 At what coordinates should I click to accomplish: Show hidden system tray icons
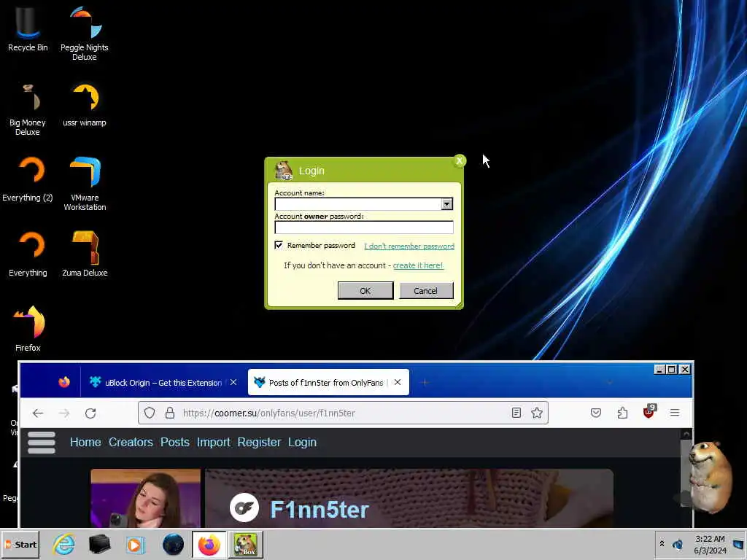[662, 543]
